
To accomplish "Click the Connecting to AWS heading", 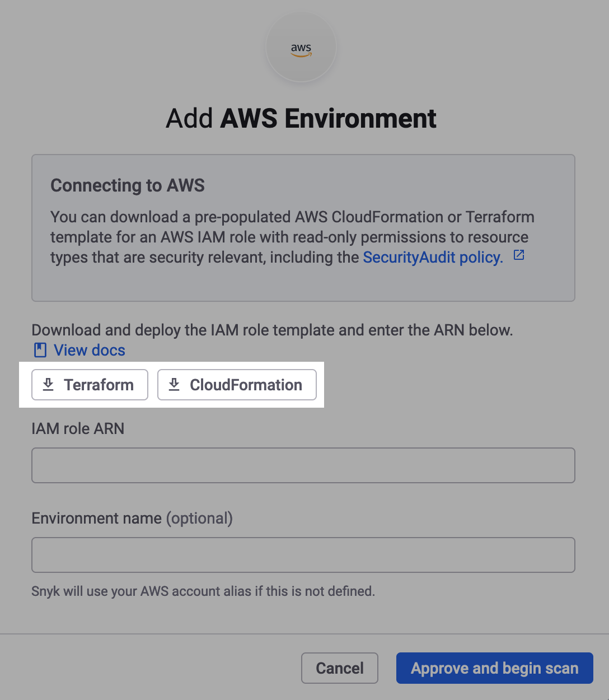I will coord(128,185).
